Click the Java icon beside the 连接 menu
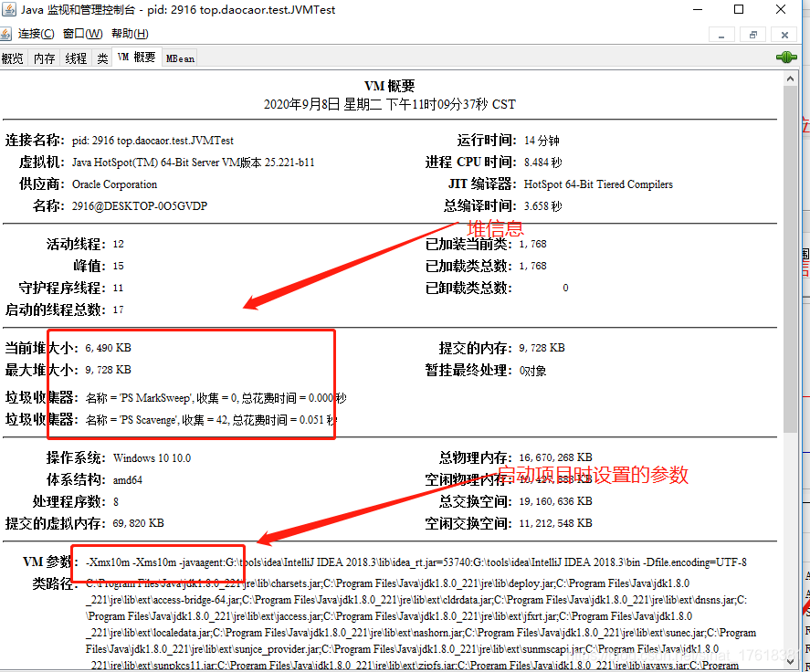810x672 pixels. [x=5, y=34]
